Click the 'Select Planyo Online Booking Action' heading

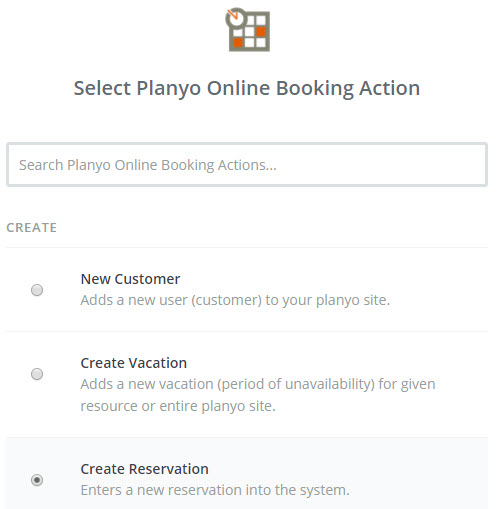[247, 88]
